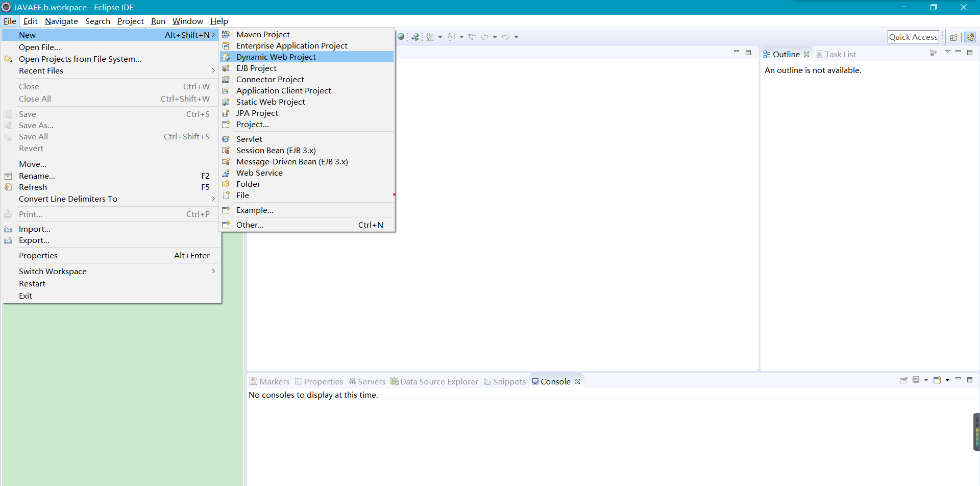Choose Web Service from the submenu
Image resolution: width=980 pixels, height=486 pixels.
pyautogui.click(x=307, y=173)
